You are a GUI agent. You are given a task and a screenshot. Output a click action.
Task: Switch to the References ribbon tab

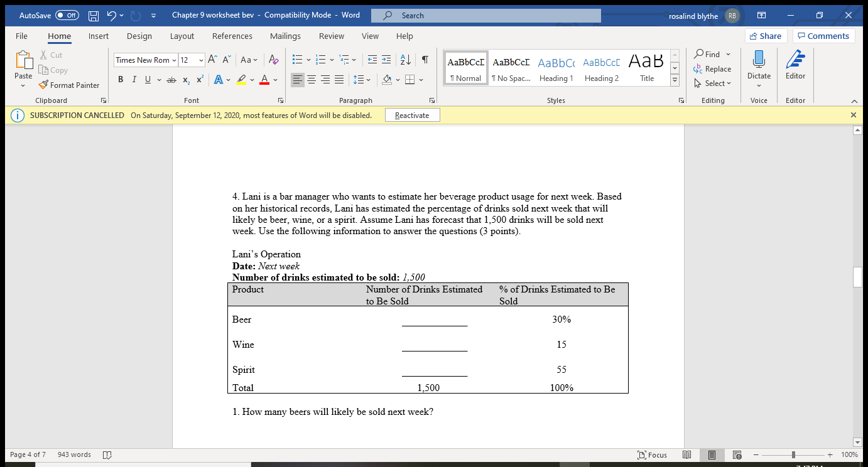pyautogui.click(x=232, y=36)
